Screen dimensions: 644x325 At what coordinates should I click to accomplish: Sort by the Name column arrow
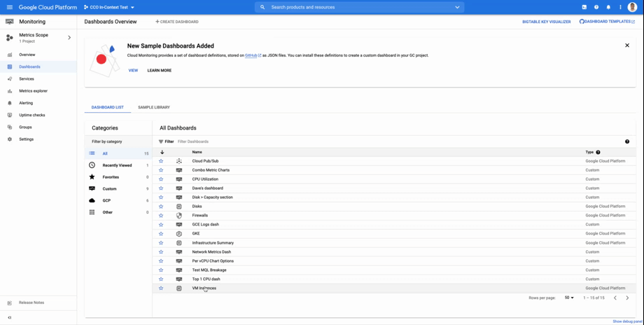click(x=162, y=152)
